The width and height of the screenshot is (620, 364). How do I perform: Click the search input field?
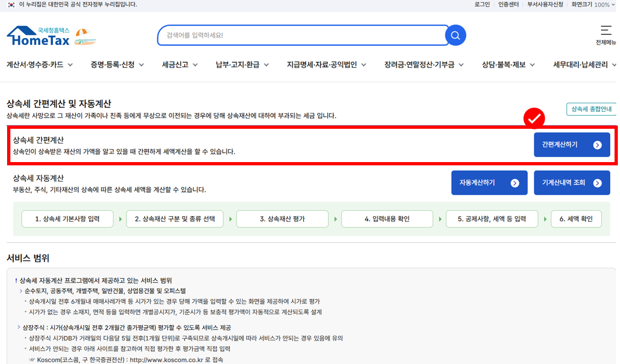click(x=300, y=35)
